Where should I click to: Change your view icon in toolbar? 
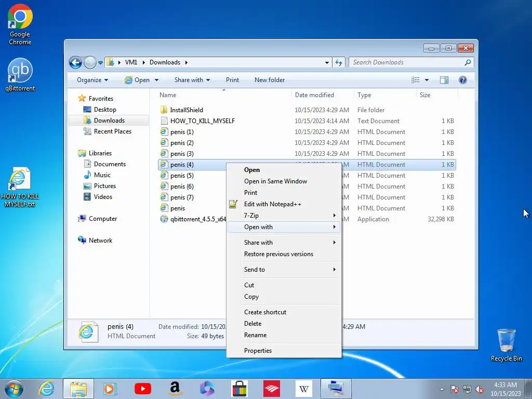click(x=416, y=80)
